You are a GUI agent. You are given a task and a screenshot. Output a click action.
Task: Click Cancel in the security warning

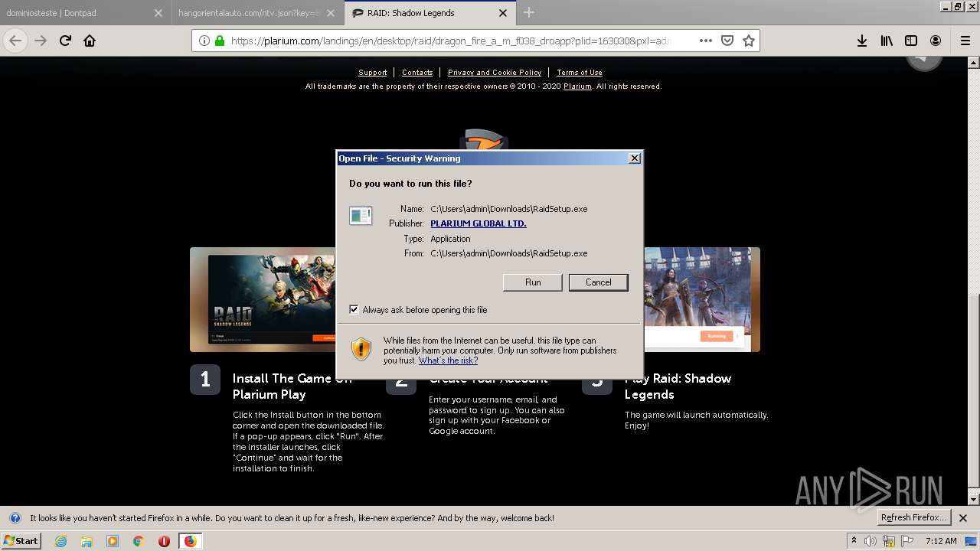[x=598, y=282]
